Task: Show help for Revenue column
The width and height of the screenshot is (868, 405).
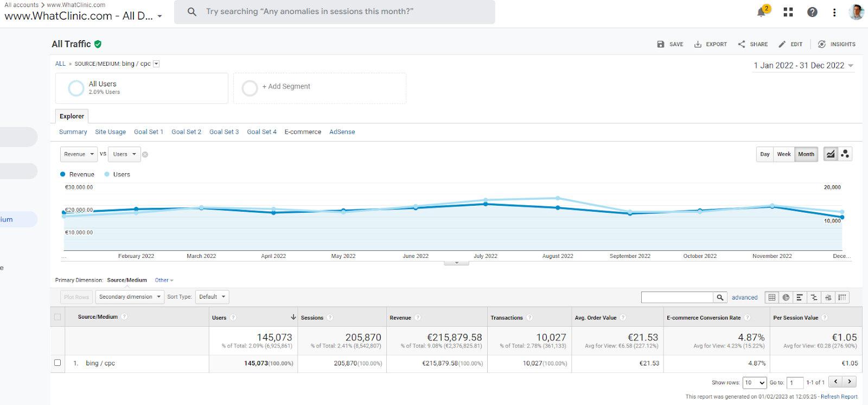Action: 418,318
